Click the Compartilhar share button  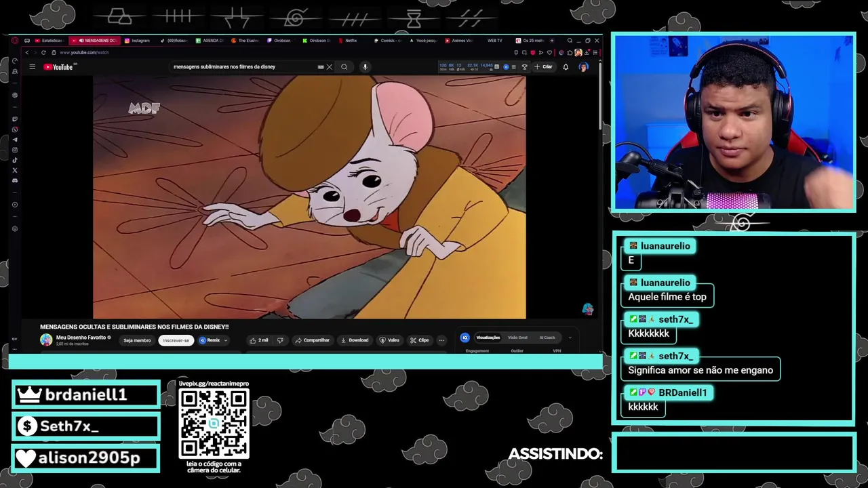[313, 340]
